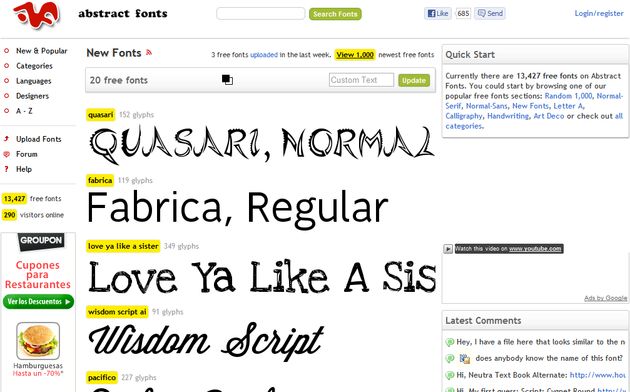Click the Forum speech bubble icon
This screenshot has height=392, width=630.
6,154
